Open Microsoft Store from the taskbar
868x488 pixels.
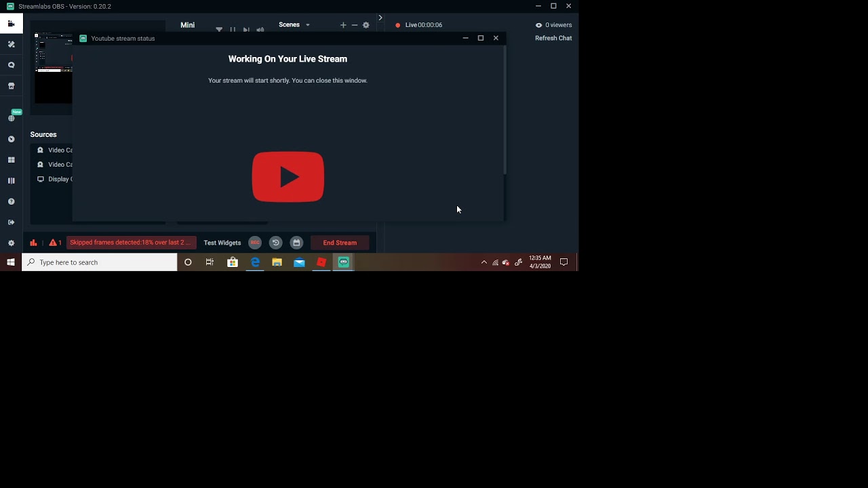click(233, 262)
